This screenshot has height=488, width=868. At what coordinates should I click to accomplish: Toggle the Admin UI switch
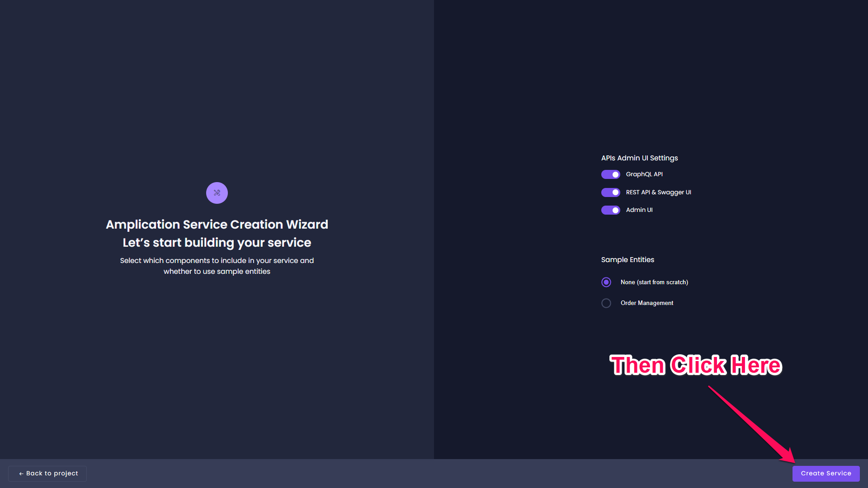point(610,210)
